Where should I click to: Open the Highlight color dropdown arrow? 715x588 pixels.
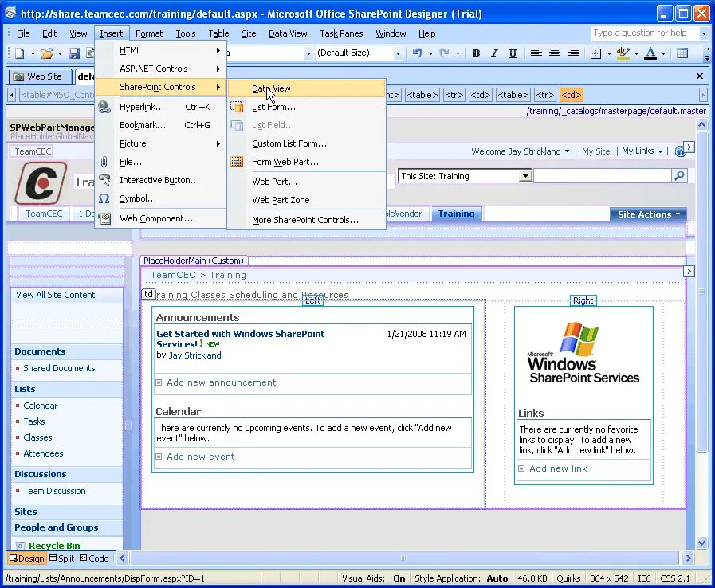636,53
